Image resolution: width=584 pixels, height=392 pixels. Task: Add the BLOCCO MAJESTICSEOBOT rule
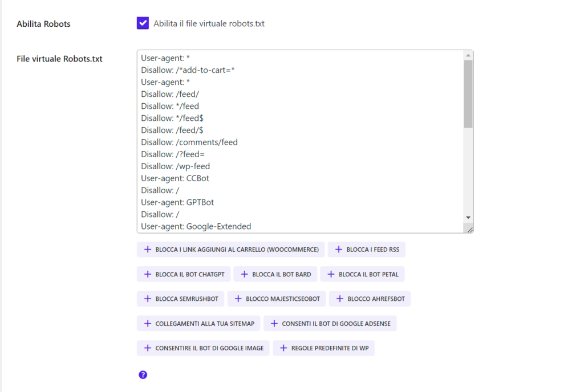[277, 299]
